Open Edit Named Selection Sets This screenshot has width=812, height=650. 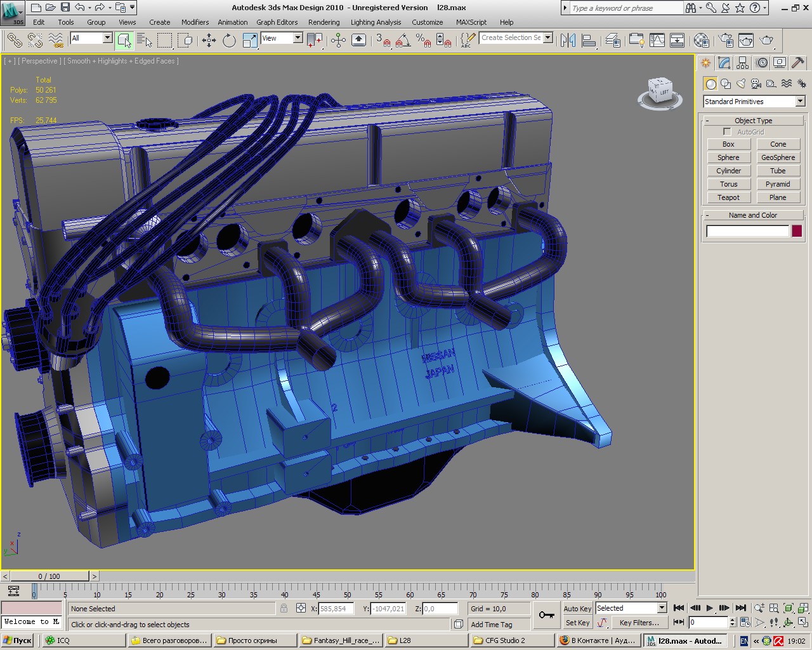467,40
